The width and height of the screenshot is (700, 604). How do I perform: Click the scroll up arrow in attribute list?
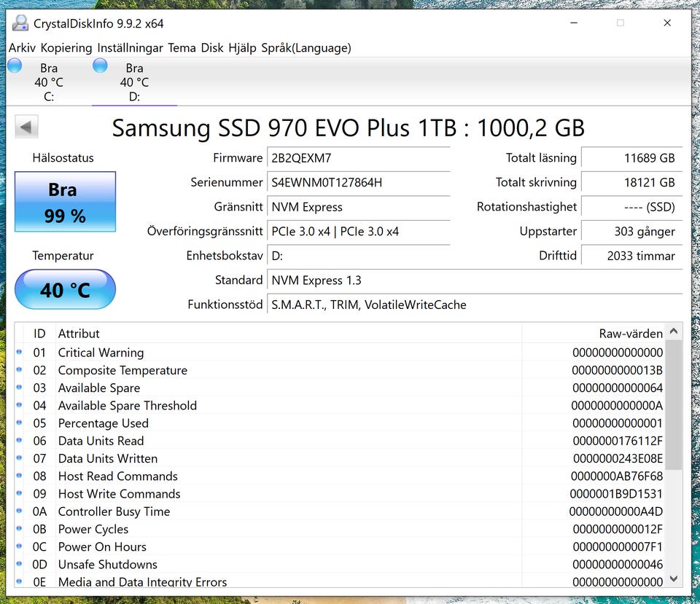[x=674, y=332]
